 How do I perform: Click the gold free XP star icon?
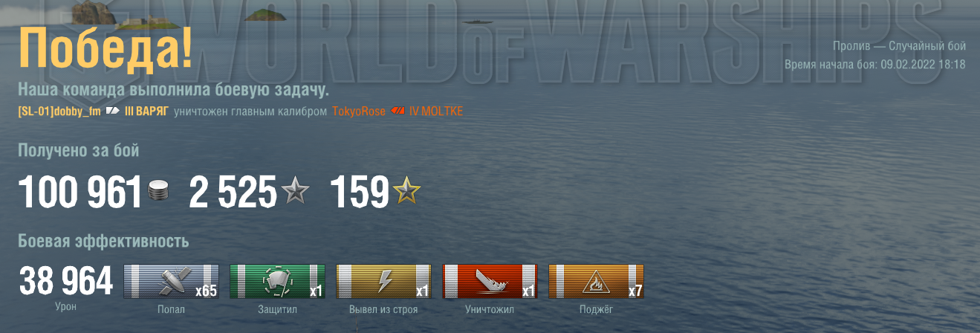click(406, 193)
